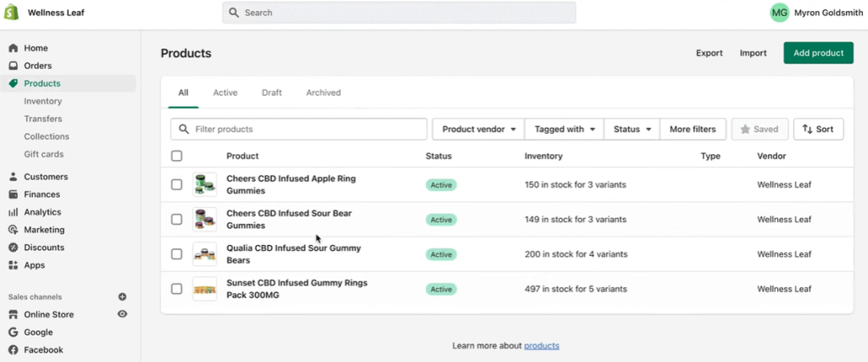This screenshot has width=868, height=362.
Task: Open Analytics via the bar chart icon
Action: 14,212
